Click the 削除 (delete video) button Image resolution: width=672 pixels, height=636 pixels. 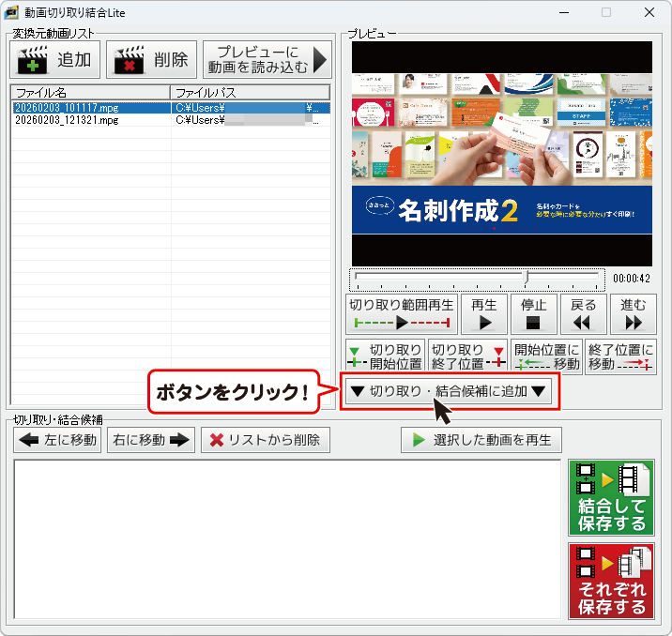pos(152,60)
